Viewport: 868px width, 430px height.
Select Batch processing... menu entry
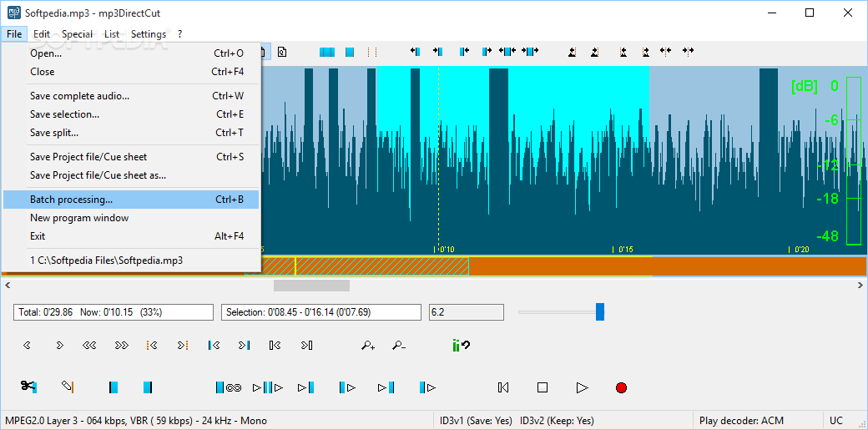(131, 200)
